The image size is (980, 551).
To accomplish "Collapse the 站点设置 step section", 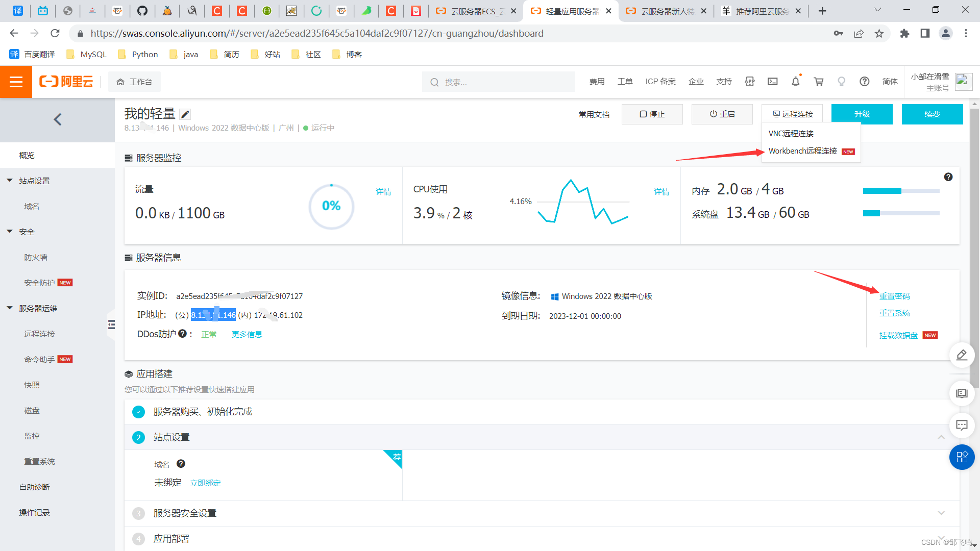I will tap(941, 437).
